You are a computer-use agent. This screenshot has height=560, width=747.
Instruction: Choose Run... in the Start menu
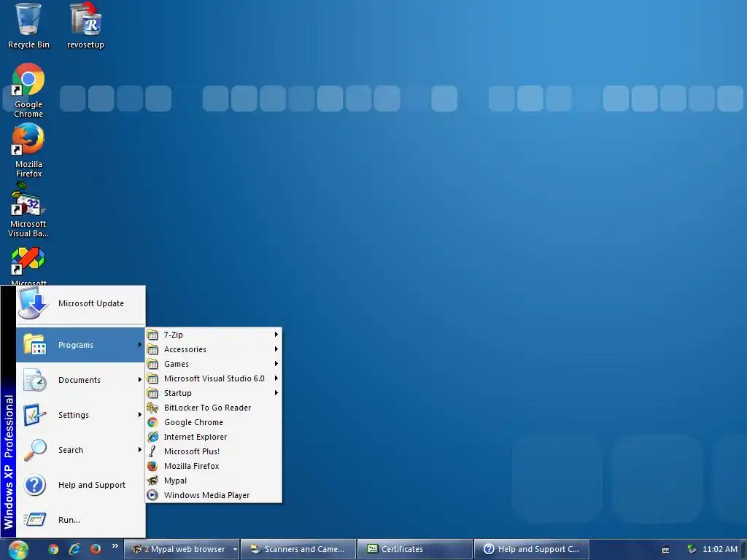click(x=80, y=519)
